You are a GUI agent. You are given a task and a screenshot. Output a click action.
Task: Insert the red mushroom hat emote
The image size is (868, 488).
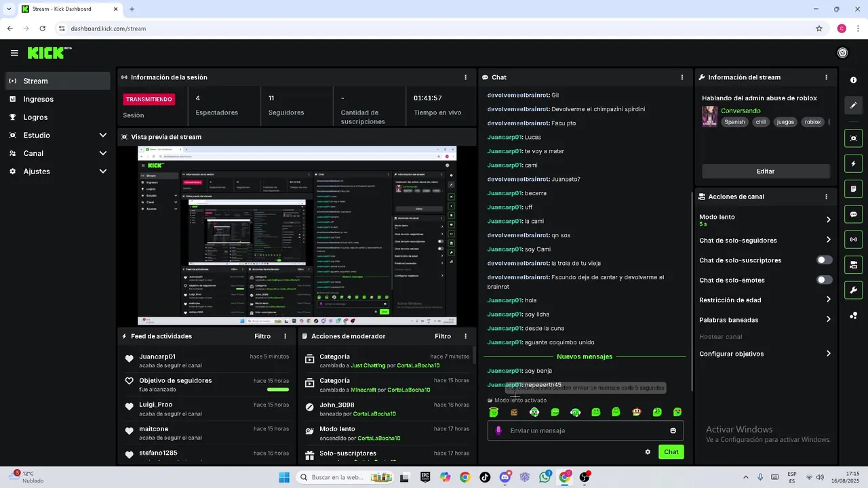pyautogui.click(x=637, y=412)
